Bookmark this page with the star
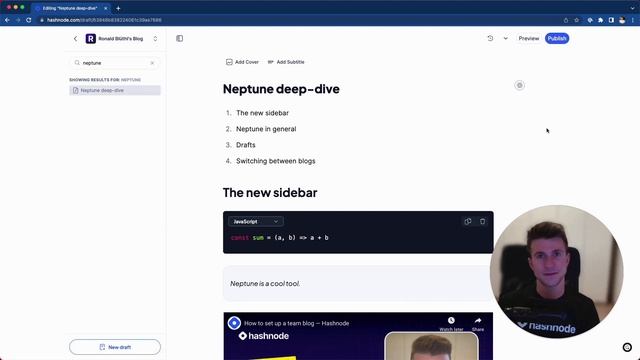Viewport: 640px width, 360px height. [576, 20]
